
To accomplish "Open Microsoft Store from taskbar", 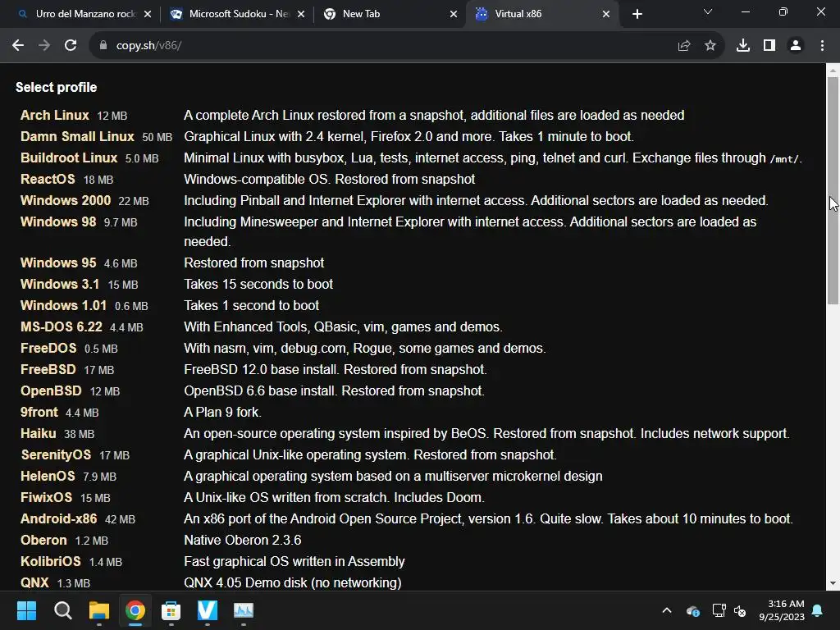I will [171, 610].
